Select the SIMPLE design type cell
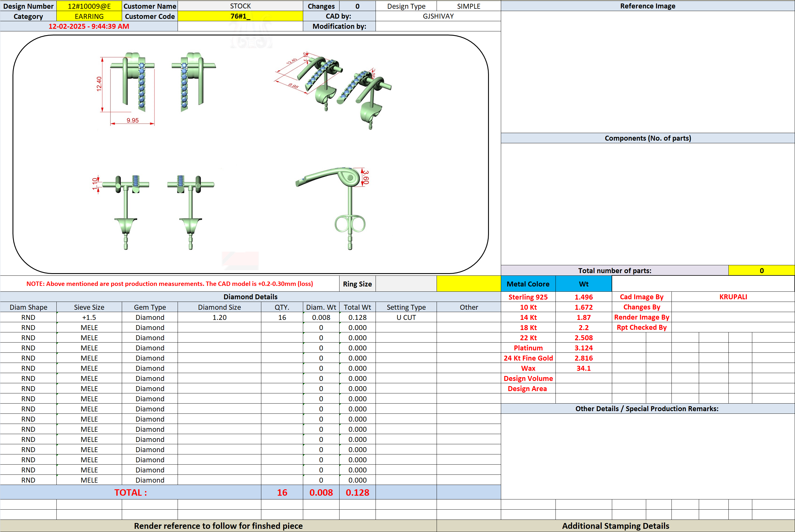Viewport: 795px width, 532px height. point(469,6)
